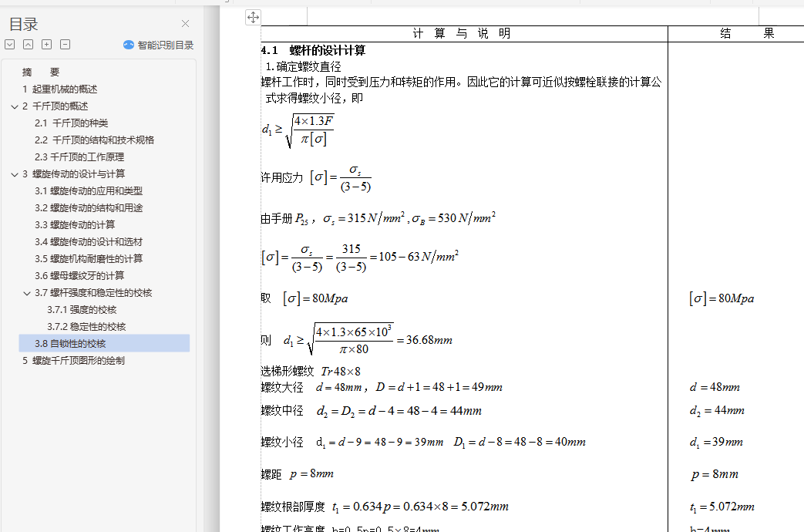Go to 3.2 螺旋传动的结构和用途
This screenshot has width=804, height=532.
coord(89,207)
